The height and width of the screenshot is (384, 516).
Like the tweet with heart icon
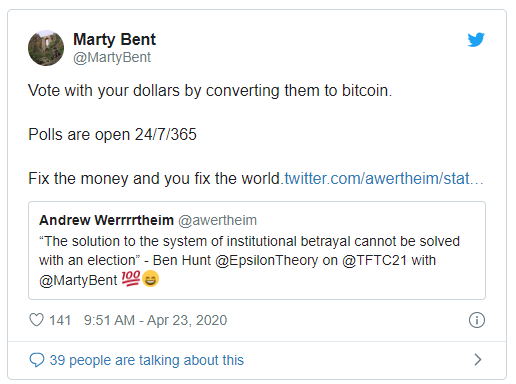pos(37,320)
